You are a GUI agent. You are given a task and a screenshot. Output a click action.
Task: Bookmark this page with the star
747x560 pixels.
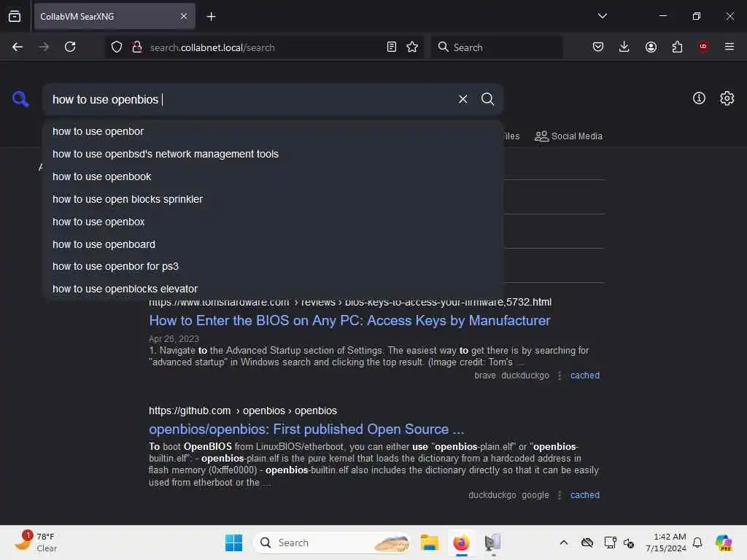413,47
